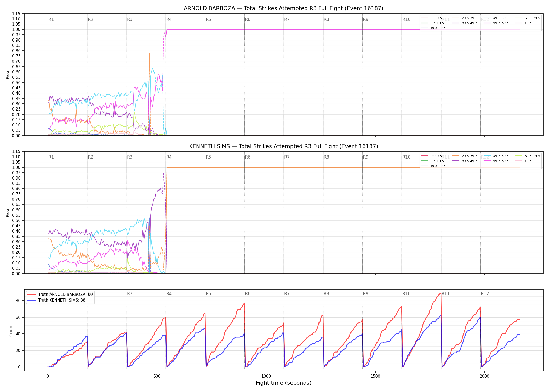Click 'Truth KENNETH SIMS: 38' legend entry

(x=56, y=300)
